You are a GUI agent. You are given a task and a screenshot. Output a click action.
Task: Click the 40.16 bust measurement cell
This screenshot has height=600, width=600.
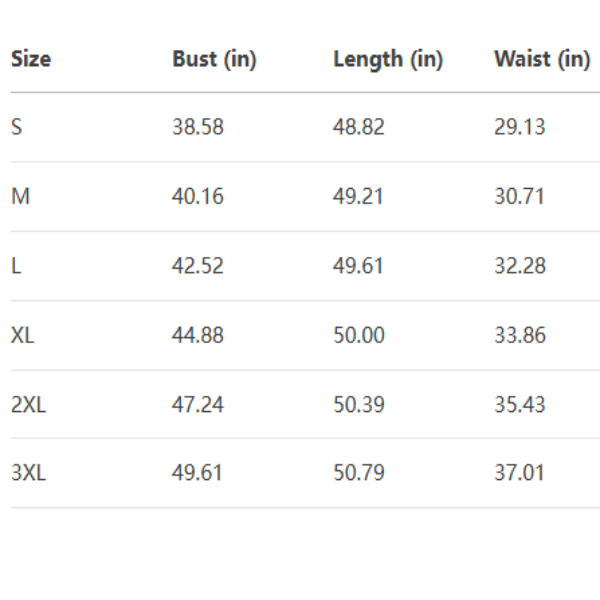click(x=197, y=196)
